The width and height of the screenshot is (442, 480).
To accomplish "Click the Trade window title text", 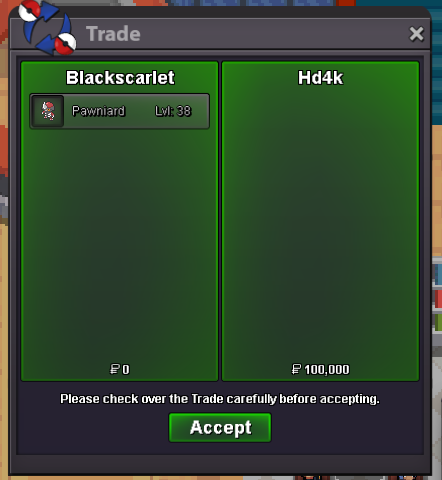I will (x=113, y=34).
